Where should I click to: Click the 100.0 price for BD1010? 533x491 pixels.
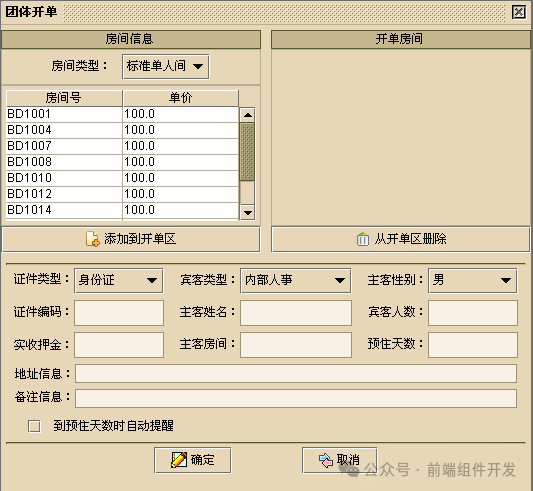(x=180, y=178)
